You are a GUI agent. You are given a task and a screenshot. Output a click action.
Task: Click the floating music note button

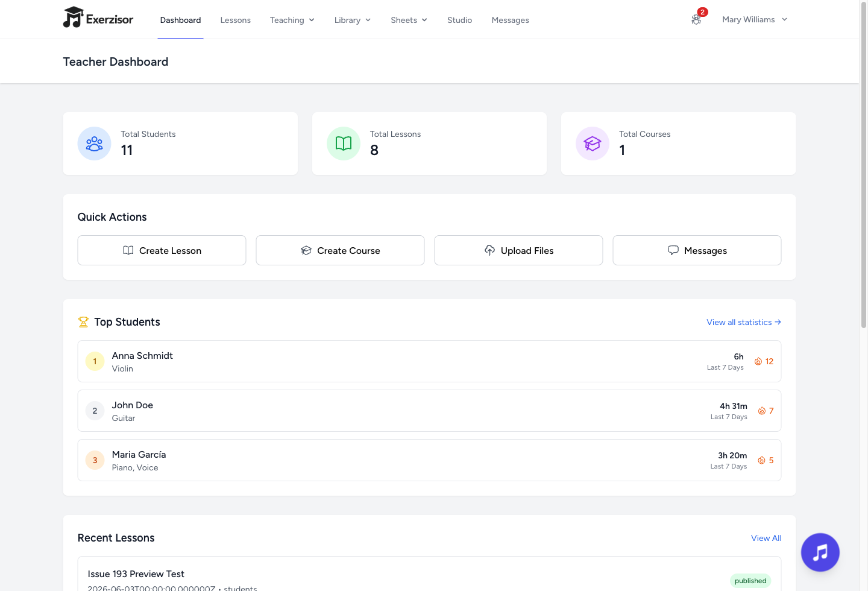pos(820,552)
